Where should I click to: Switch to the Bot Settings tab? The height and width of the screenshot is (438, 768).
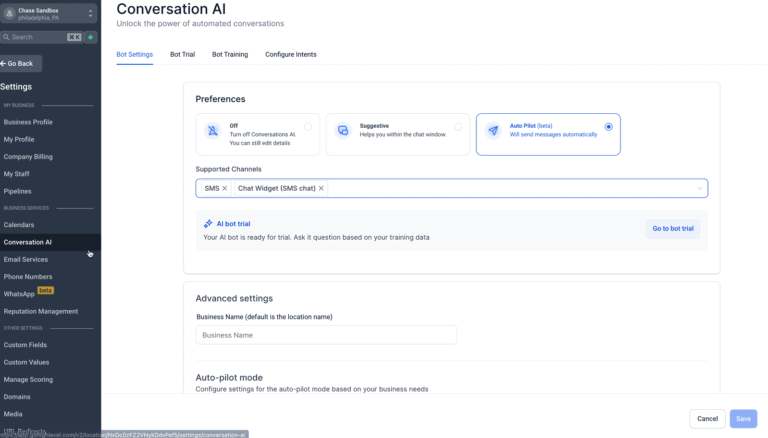135,54
